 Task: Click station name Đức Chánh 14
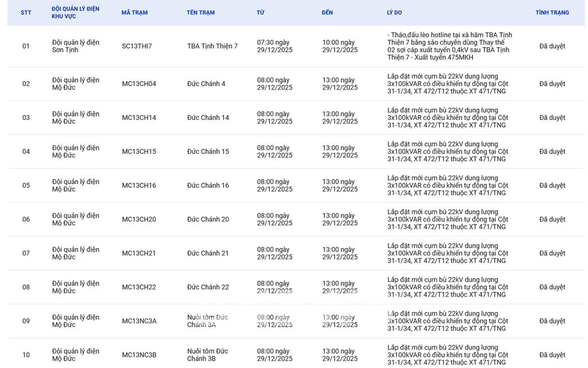[208, 118]
